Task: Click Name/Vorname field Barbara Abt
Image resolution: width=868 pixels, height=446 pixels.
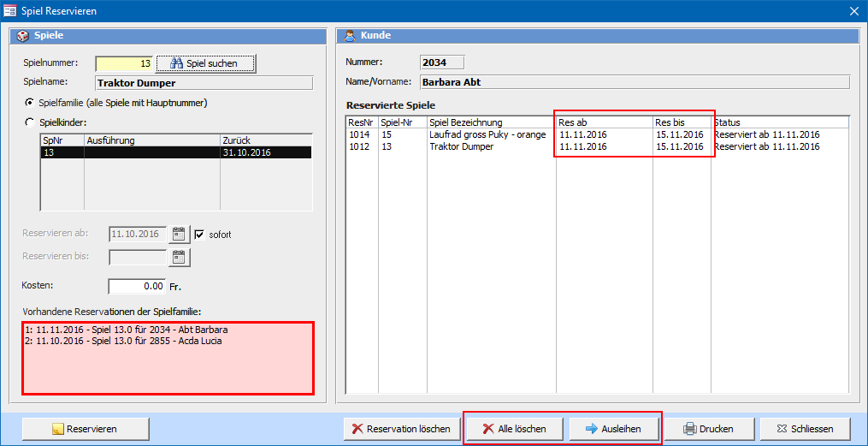Action: click(x=635, y=82)
